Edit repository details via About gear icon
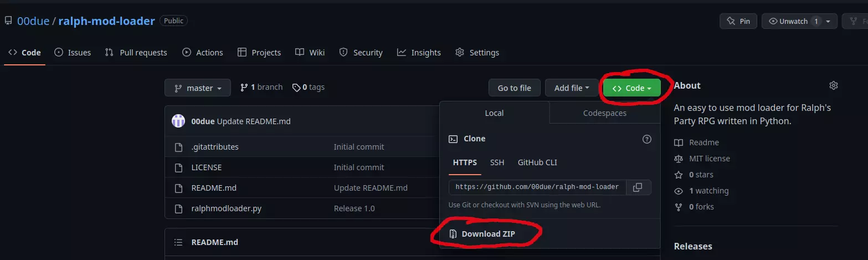868x260 pixels. (833, 85)
